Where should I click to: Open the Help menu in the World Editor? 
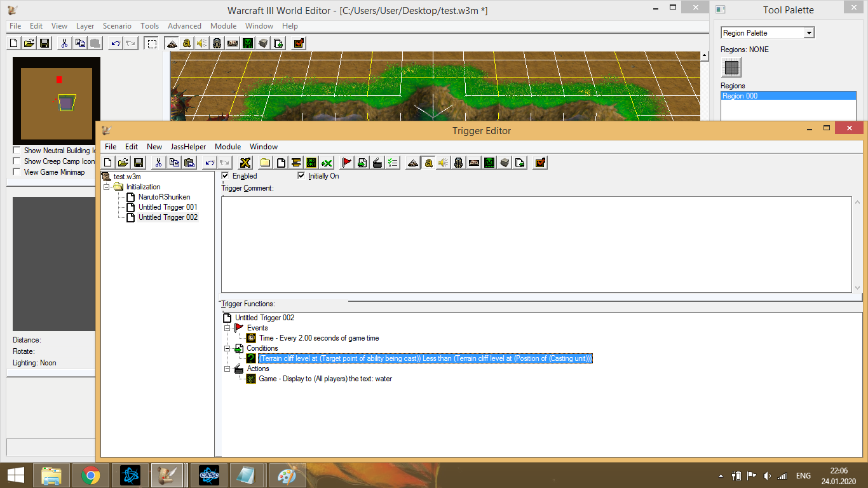290,26
